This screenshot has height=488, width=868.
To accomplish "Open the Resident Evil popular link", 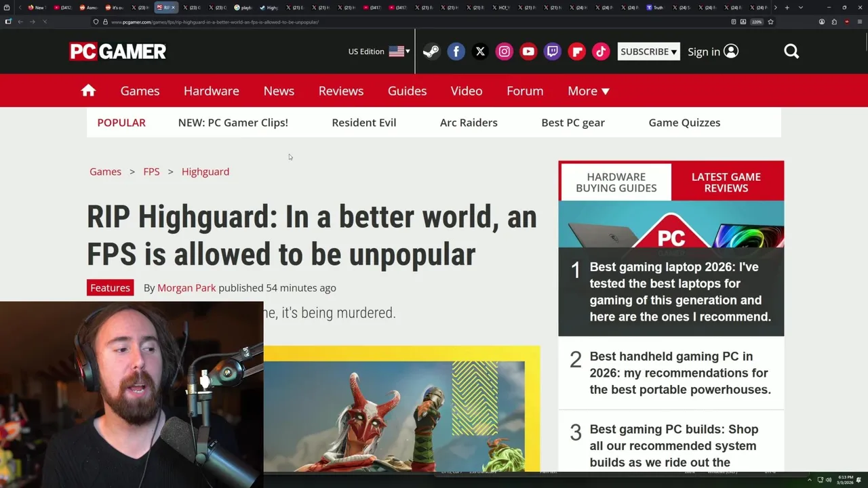I will pyautogui.click(x=364, y=123).
